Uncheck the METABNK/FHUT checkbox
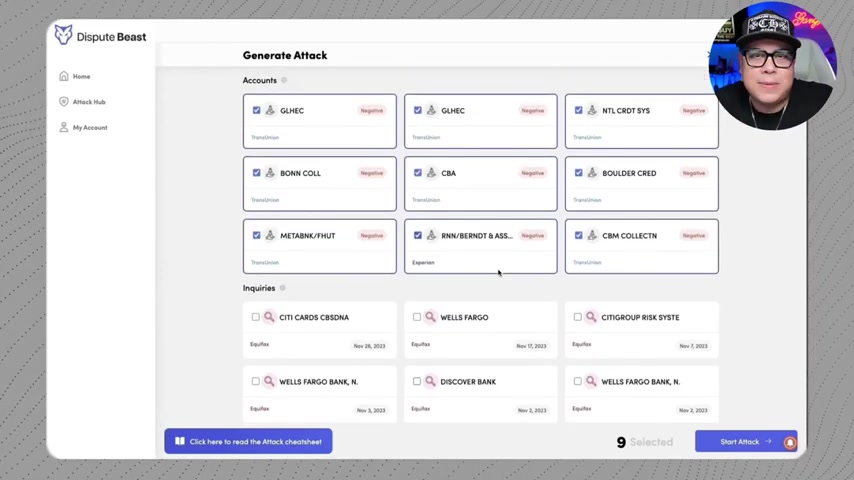 pyautogui.click(x=257, y=235)
